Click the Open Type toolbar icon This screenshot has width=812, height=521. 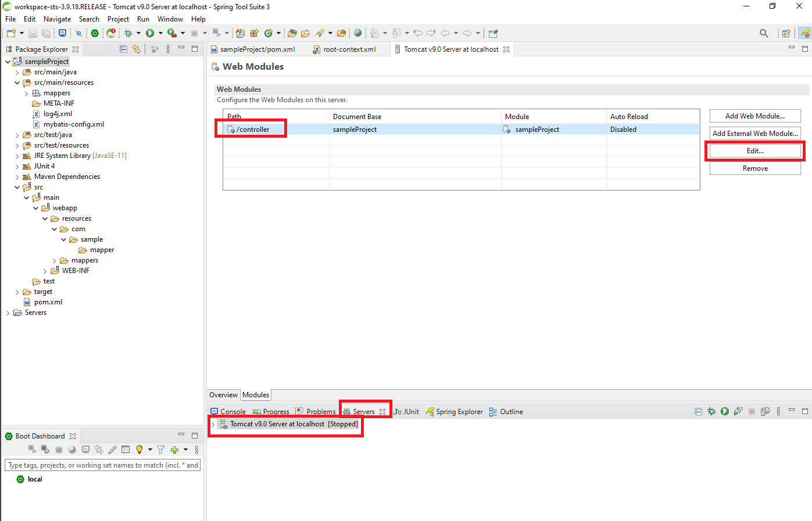(x=292, y=33)
